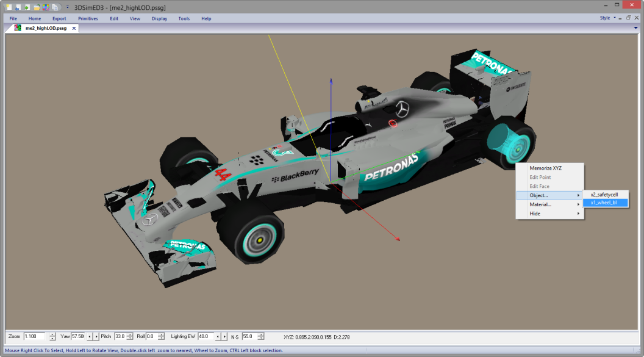Click the N-S spinner stepper
The image size is (644, 357).
[x=261, y=336]
